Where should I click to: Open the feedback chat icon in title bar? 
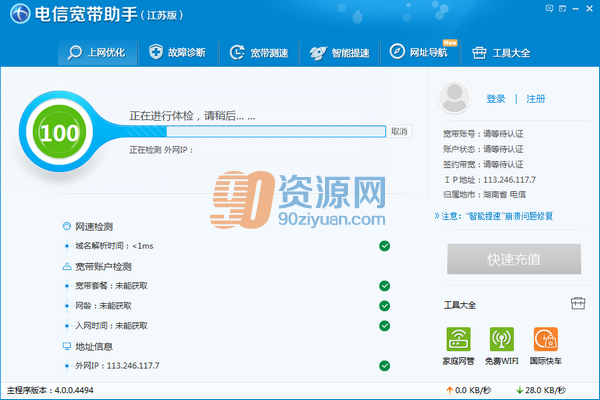point(549,8)
